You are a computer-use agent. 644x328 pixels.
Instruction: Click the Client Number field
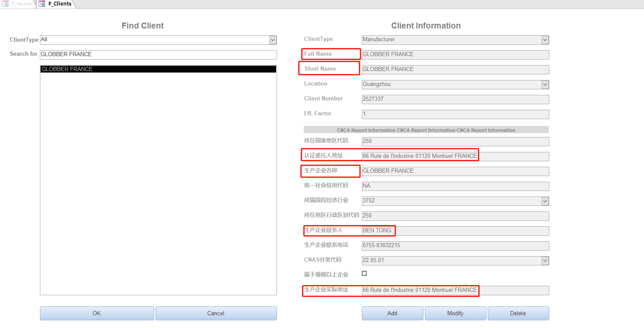455,99
